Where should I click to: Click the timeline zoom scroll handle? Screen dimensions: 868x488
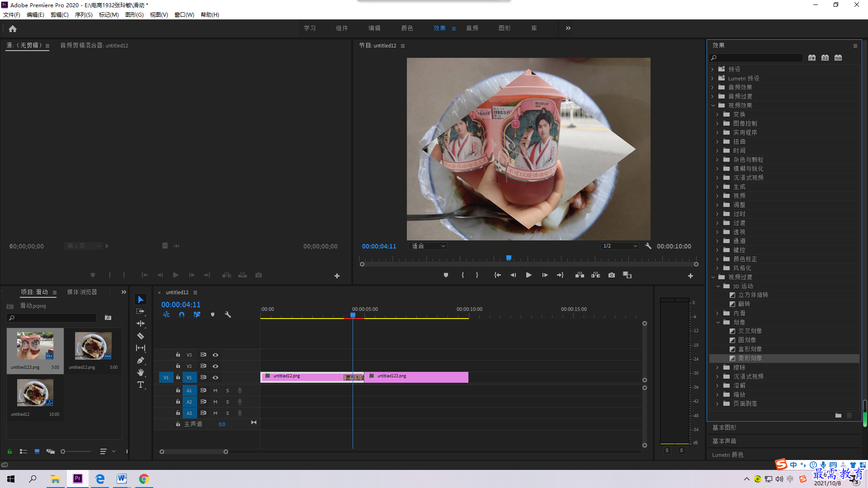tap(226, 451)
